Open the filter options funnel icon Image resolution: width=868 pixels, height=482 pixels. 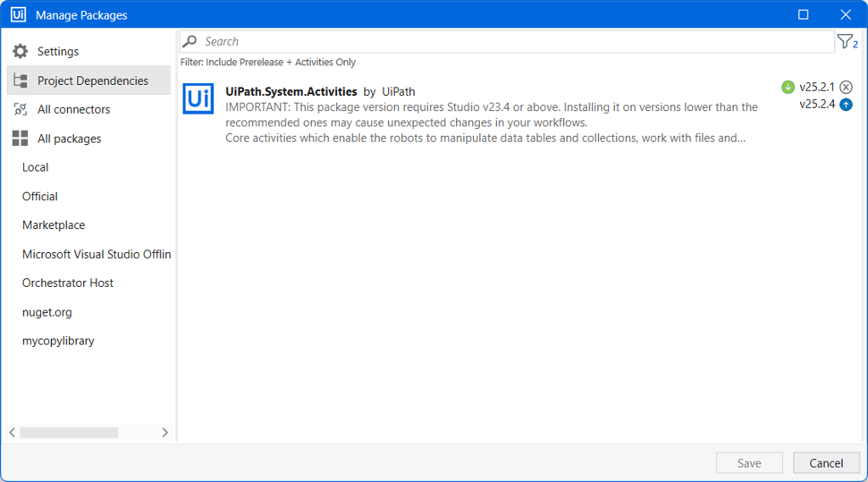coord(847,41)
